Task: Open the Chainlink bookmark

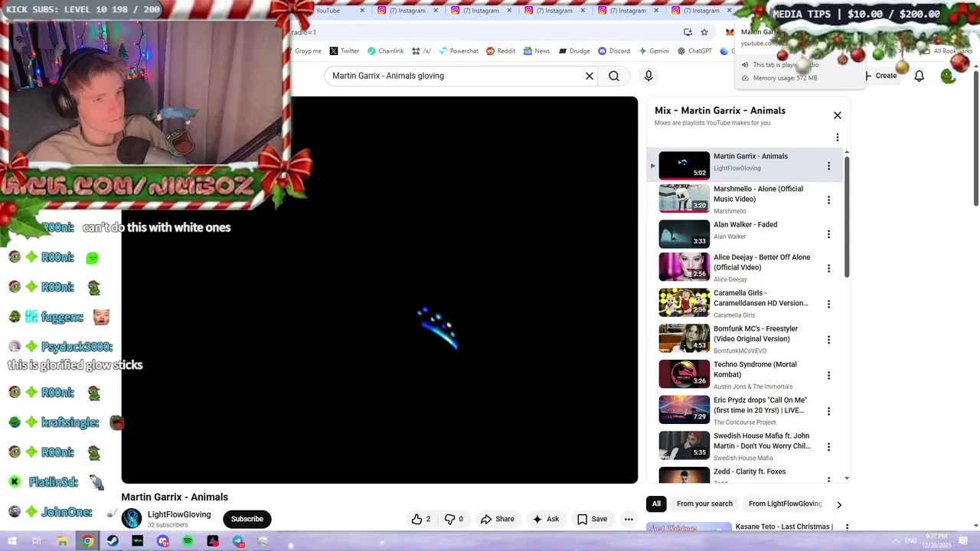Action: (x=385, y=51)
